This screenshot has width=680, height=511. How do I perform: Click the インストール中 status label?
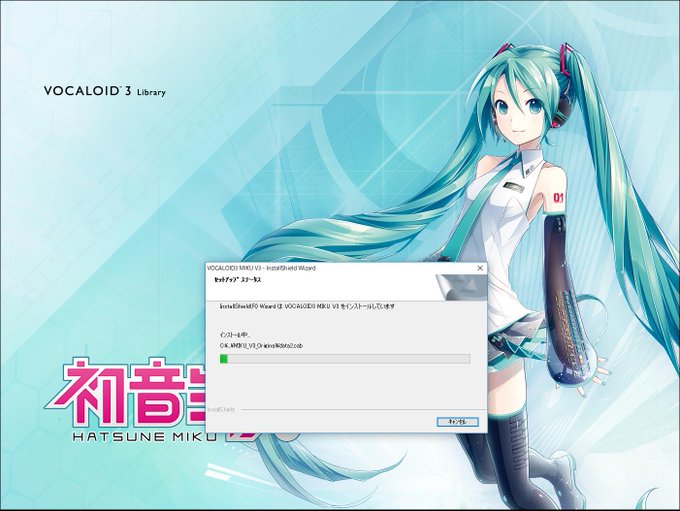tap(235, 335)
